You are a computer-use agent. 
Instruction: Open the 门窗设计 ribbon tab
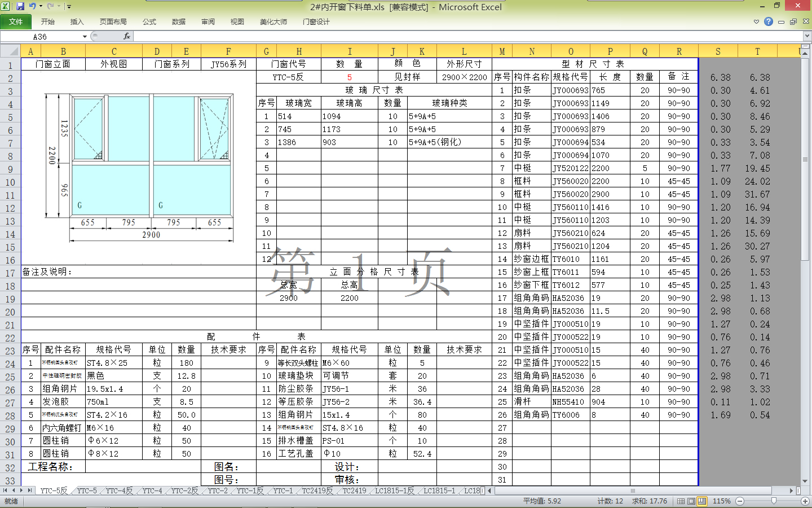tap(316, 22)
